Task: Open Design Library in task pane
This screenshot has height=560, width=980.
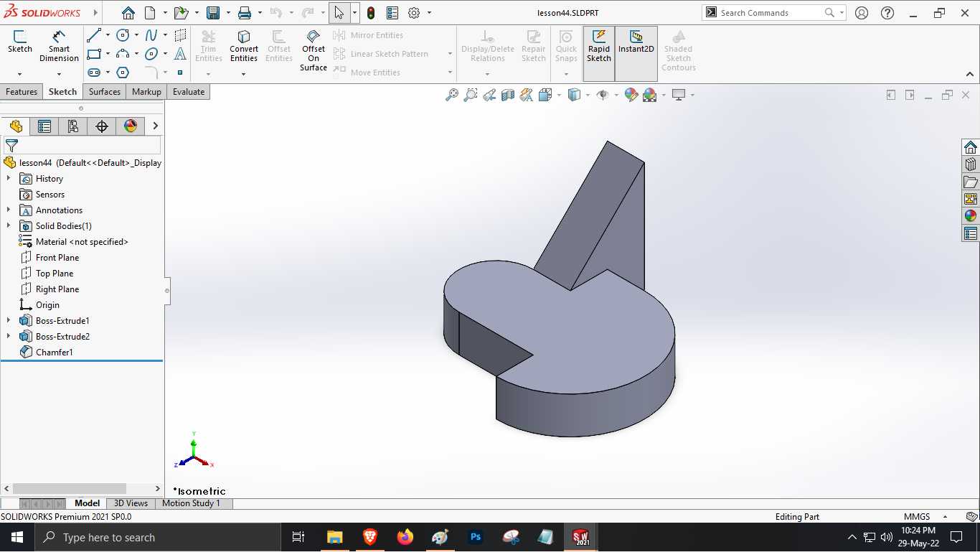Action: pos(971,164)
